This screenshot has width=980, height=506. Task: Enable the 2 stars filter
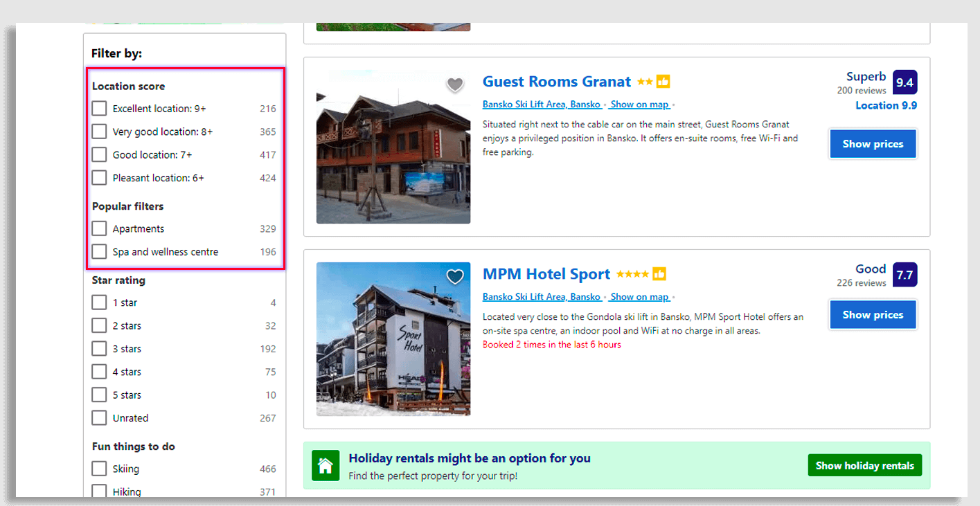pos(100,325)
